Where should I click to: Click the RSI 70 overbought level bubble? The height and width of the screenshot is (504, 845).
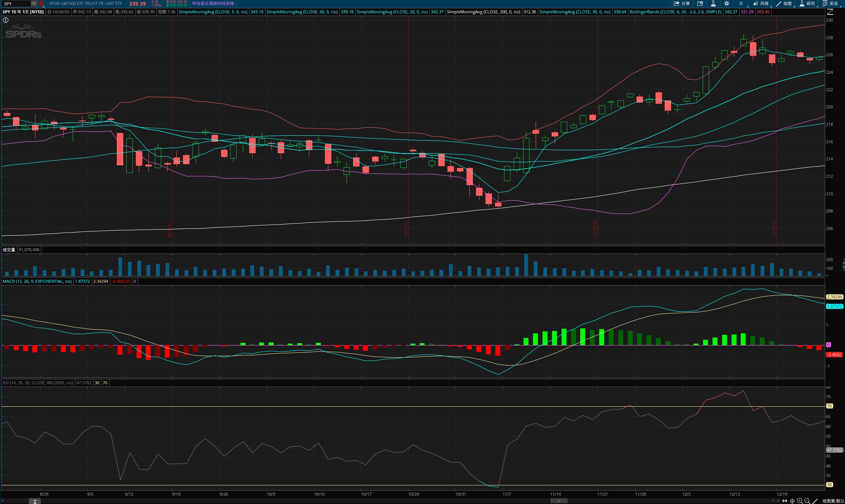[829, 406]
